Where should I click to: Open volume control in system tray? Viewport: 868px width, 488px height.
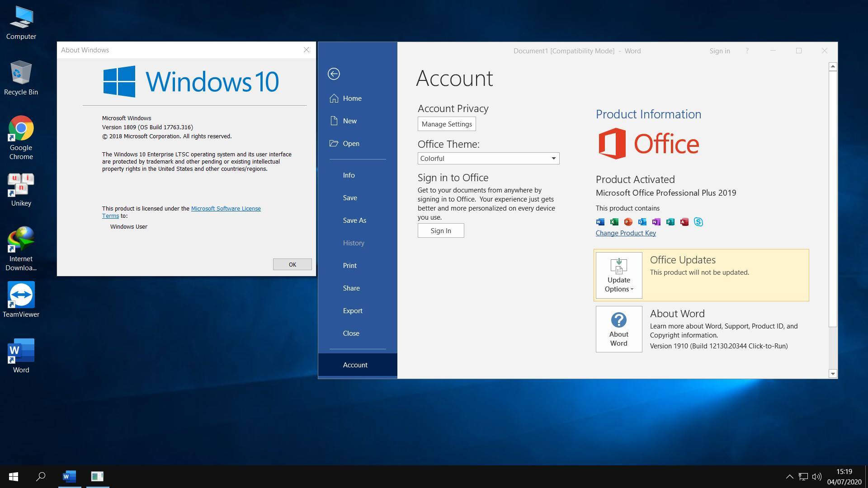click(816, 476)
